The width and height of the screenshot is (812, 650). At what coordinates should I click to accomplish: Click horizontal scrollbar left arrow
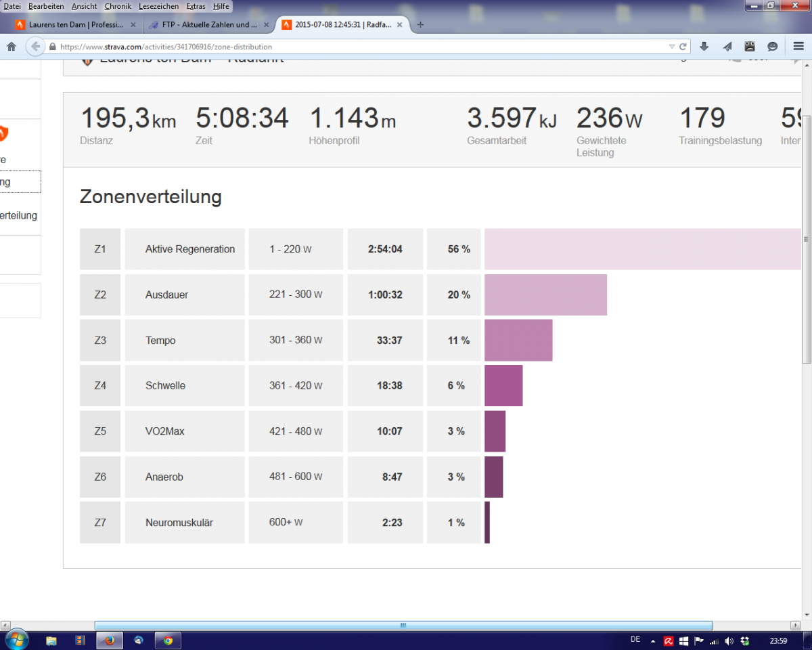[6, 626]
